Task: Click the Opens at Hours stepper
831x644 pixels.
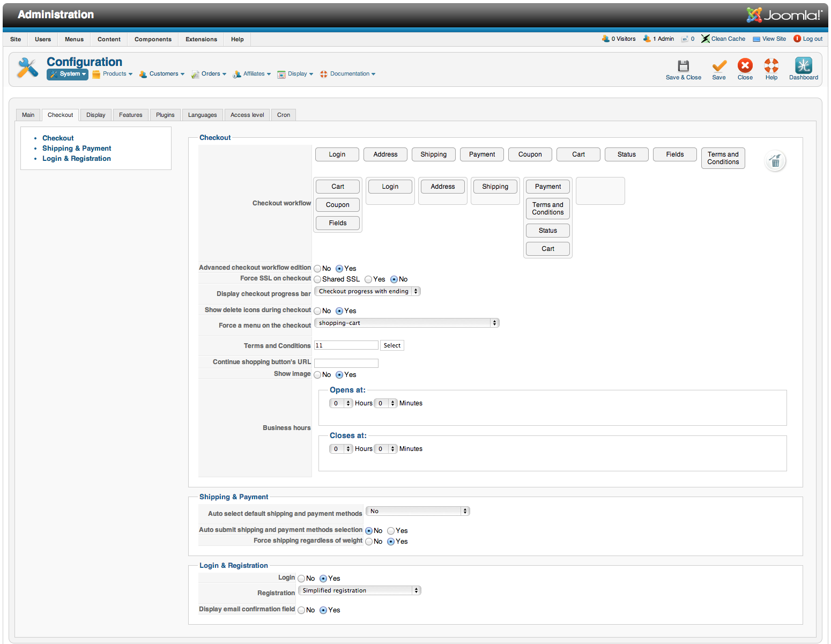Action: point(341,403)
